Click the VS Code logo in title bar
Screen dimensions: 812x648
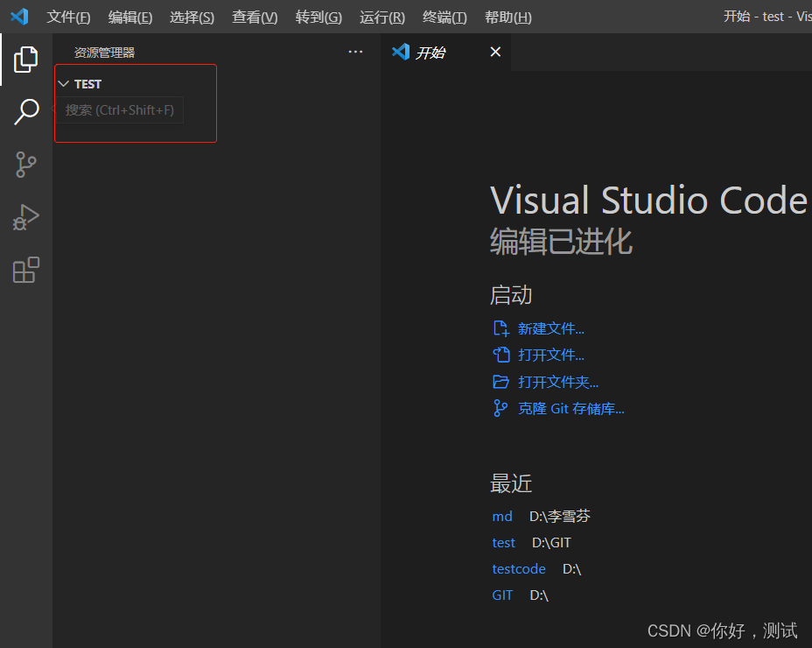point(19,17)
